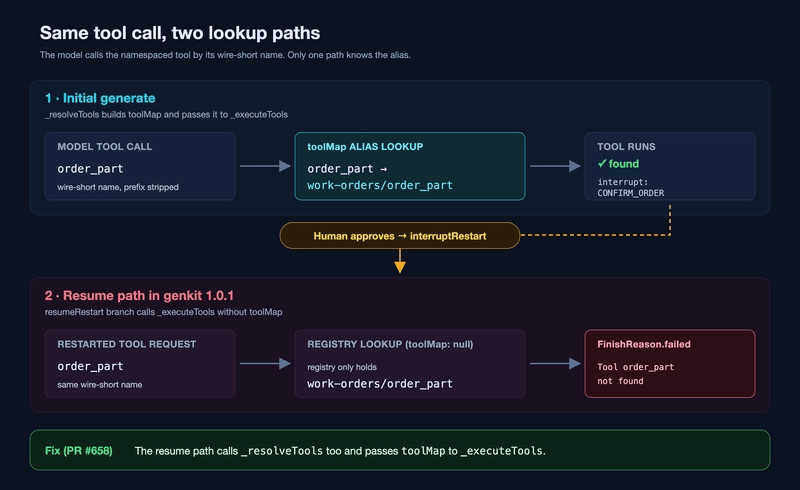Image resolution: width=800 pixels, height=490 pixels.
Task: Select the "2 · Resume path in genkit 1.0.1" heading
Action: click(139, 296)
